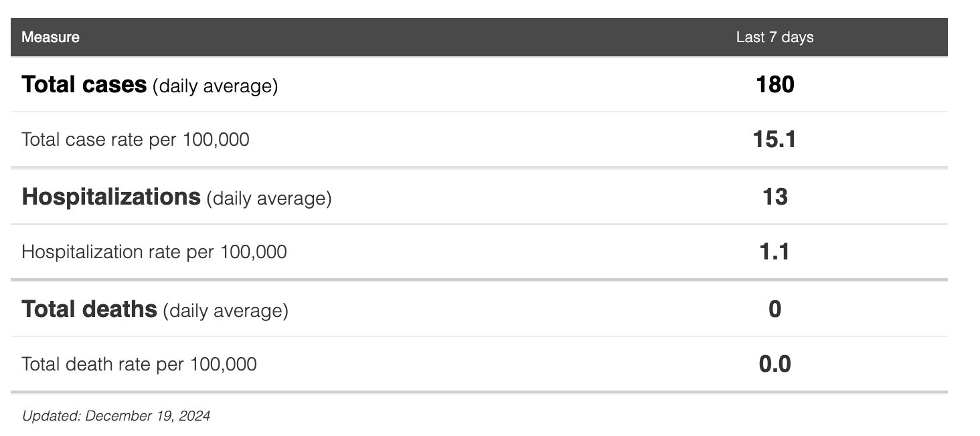
Task: Select the Total cases row label
Action: [84, 85]
